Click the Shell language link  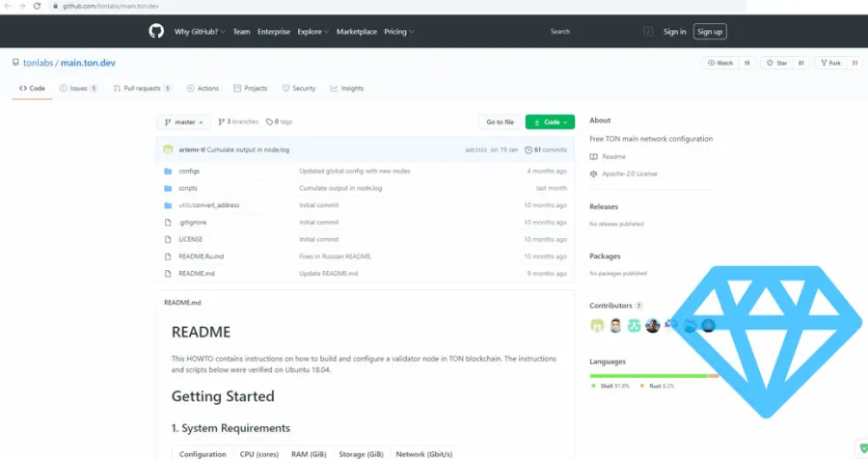coord(610,386)
